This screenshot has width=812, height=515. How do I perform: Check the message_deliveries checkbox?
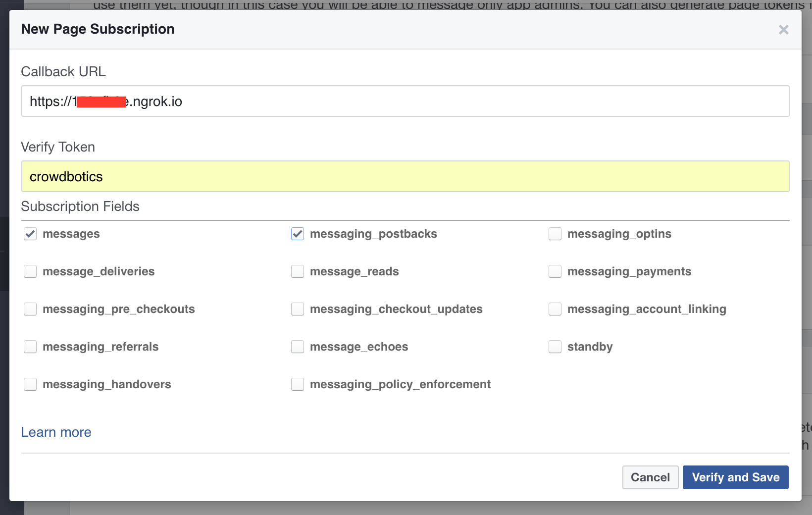pyautogui.click(x=30, y=271)
